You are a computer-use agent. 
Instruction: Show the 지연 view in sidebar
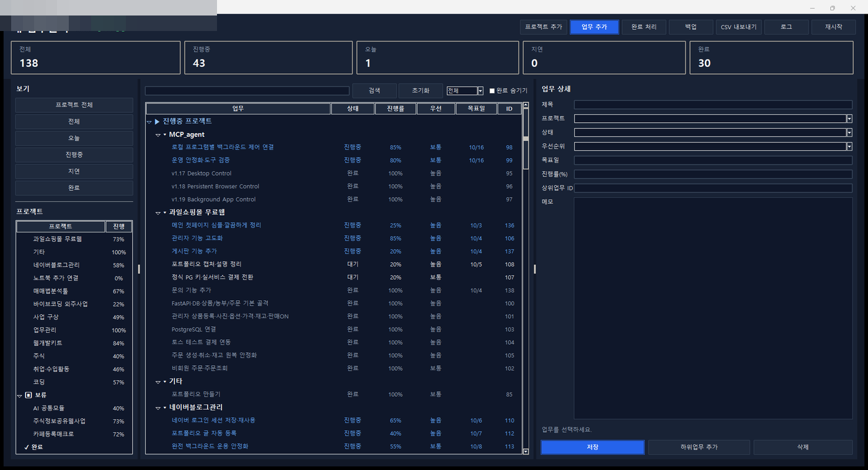click(74, 171)
